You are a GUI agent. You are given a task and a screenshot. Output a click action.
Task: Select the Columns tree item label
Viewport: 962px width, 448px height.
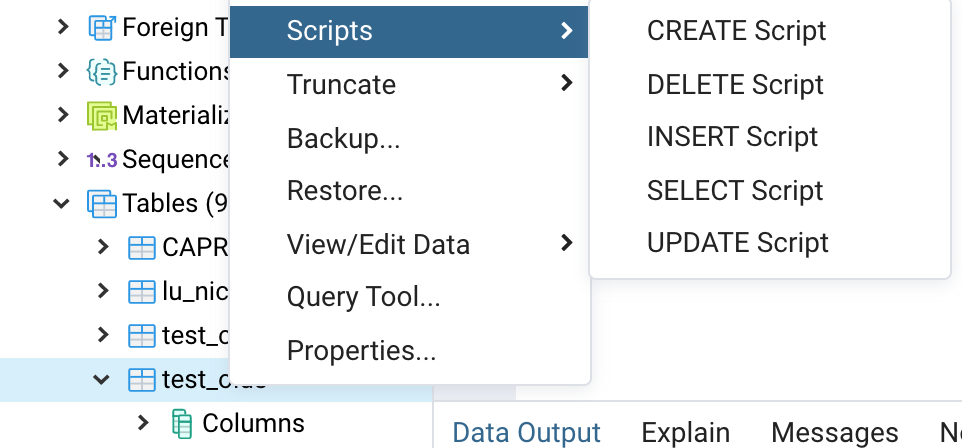(253, 423)
